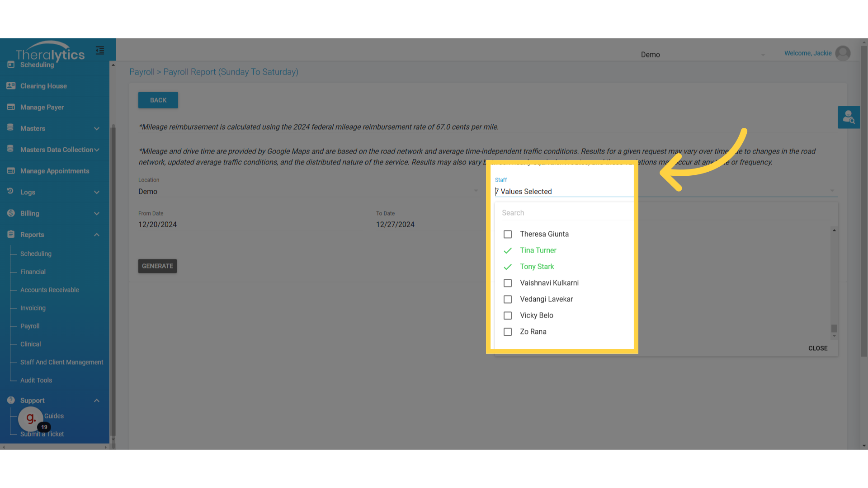Check the Theresa Giunta checkbox
This screenshot has width=868, height=488.
point(508,234)
